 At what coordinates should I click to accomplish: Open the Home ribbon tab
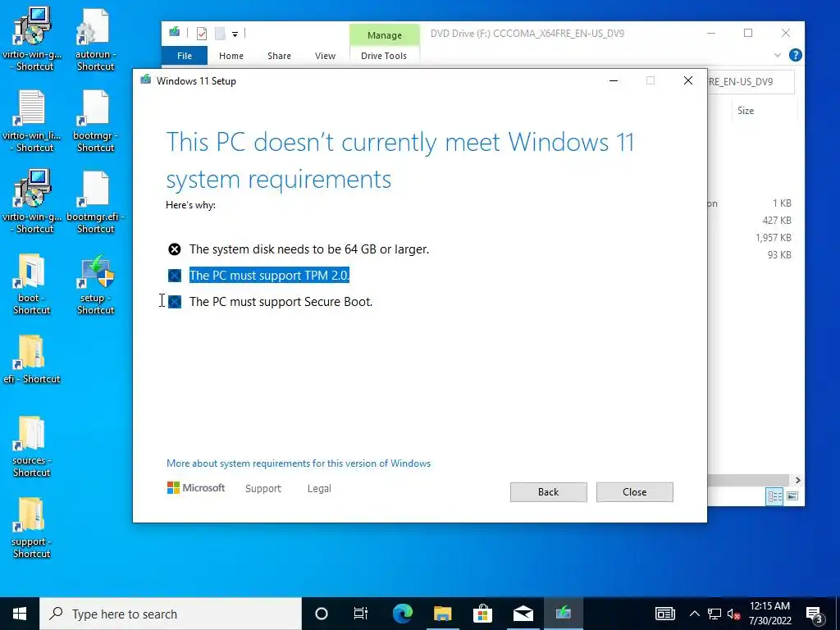click(231, 56)
